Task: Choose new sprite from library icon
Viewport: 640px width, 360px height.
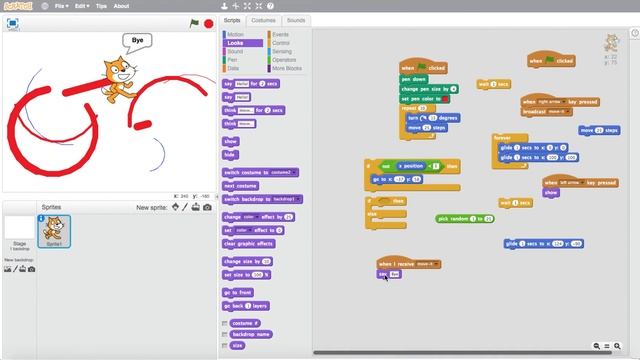Action: 175,207
